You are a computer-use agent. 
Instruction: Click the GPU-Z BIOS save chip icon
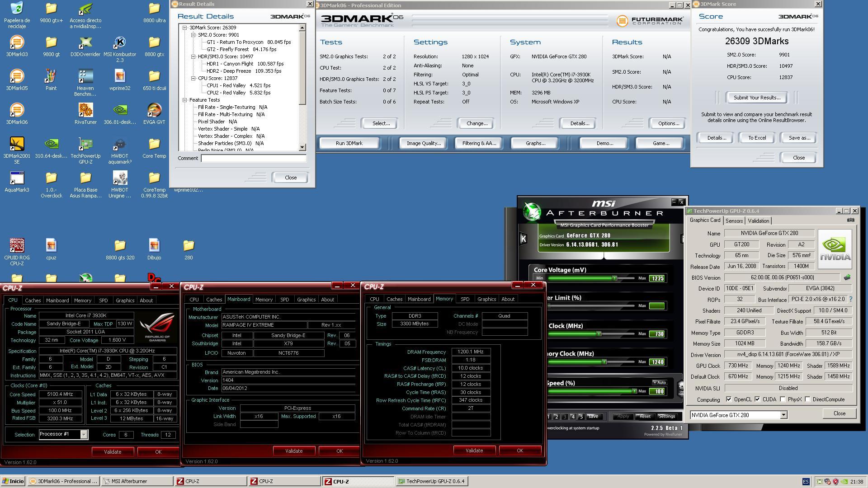[847, 277]
